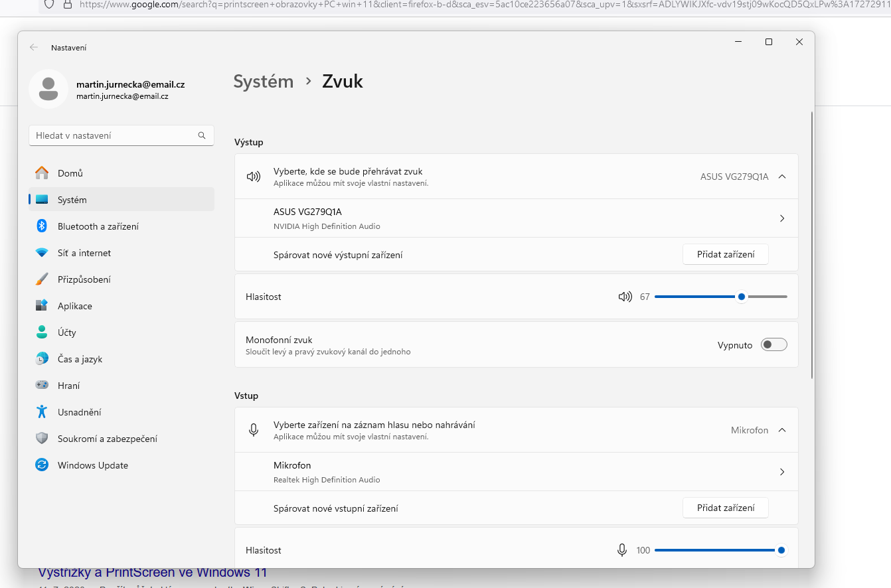
Task: Collapse the input device list next to Mikrofon
Action: (782, 430)
